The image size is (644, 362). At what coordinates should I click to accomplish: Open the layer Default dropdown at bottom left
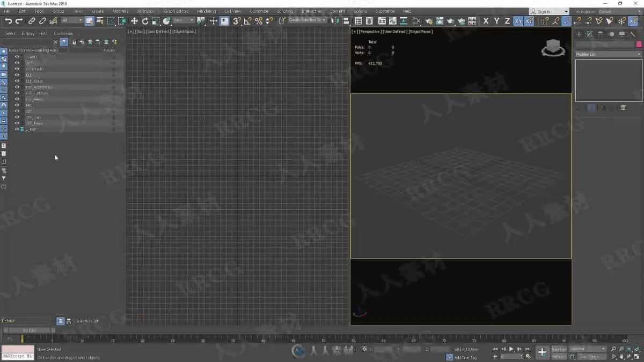27,321
